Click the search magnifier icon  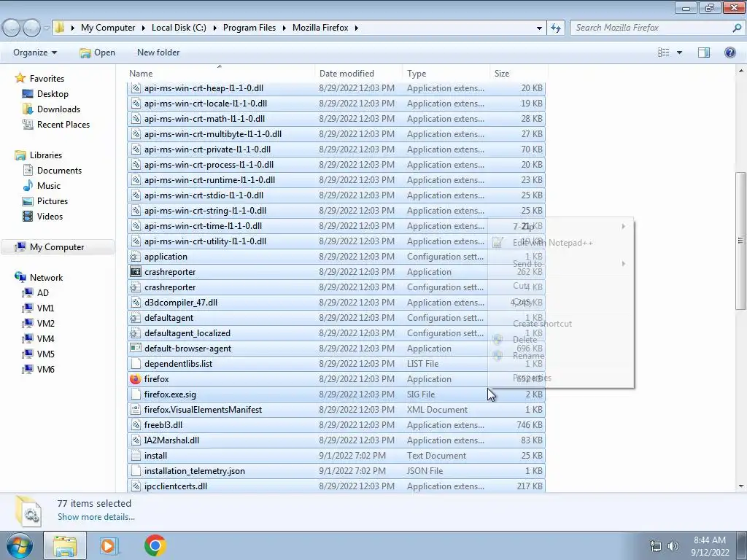click(x=737, y=28)
